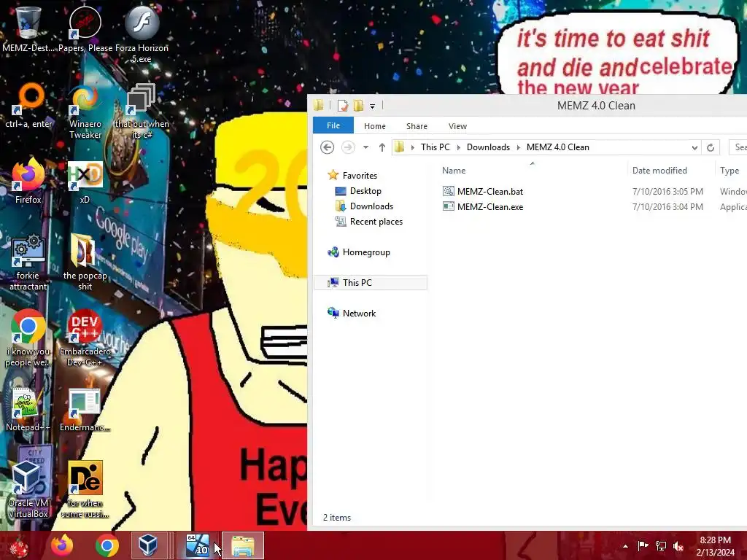This screenshot has height=560, width=747.
Task: Switch to the 64-bit Windows 10 VM taskbar item
Action: click(198, 545)
